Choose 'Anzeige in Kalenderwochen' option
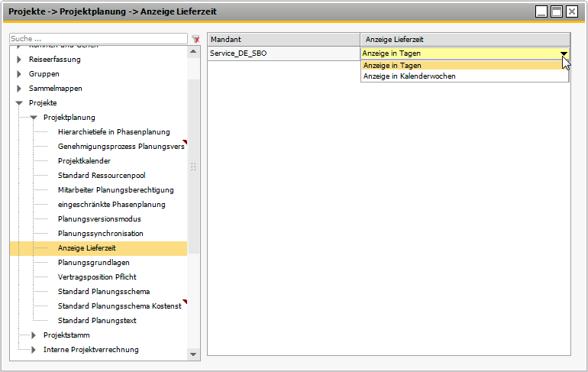This screenshot has width=588, height=372. click(x=409, y=76)
